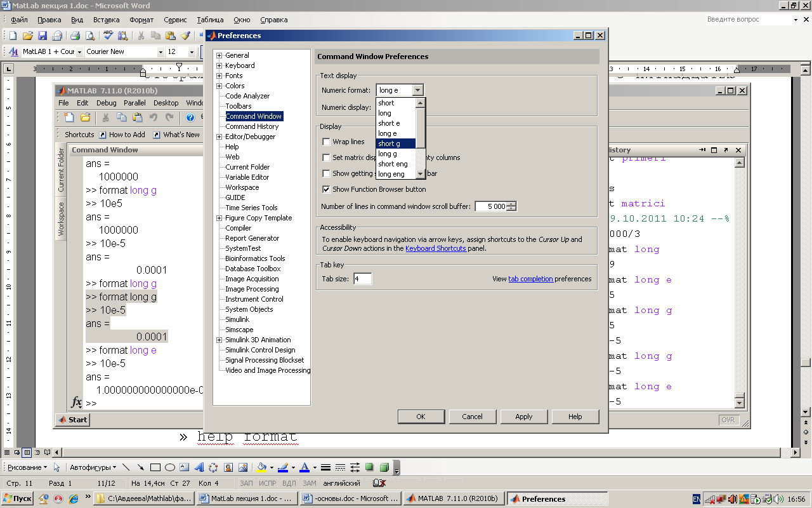Select the Format Painter brush icon
812x508 pixels.
tap(185, 36)
